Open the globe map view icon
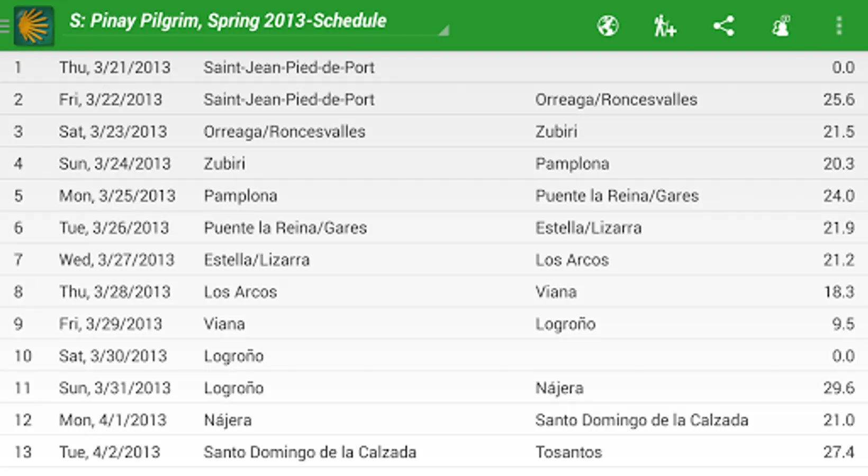This screenshot has height=476, width=868. (x=608, y=25)
